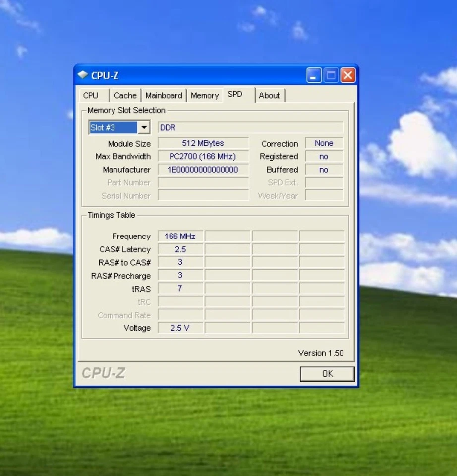
Task: Select the Memory tab
Action: pyautogui.click(x=205, y=96)
